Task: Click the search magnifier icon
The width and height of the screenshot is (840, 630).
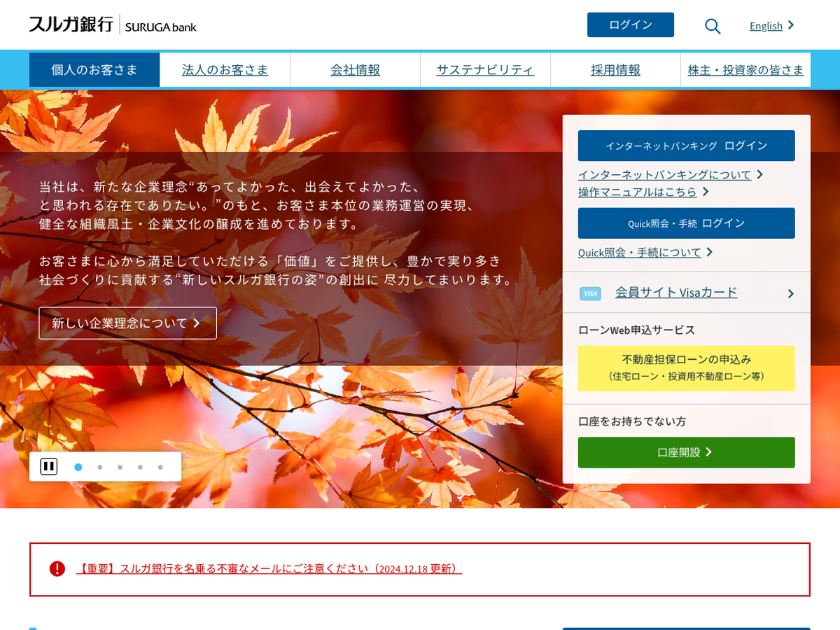Action: tap(712, 26)
